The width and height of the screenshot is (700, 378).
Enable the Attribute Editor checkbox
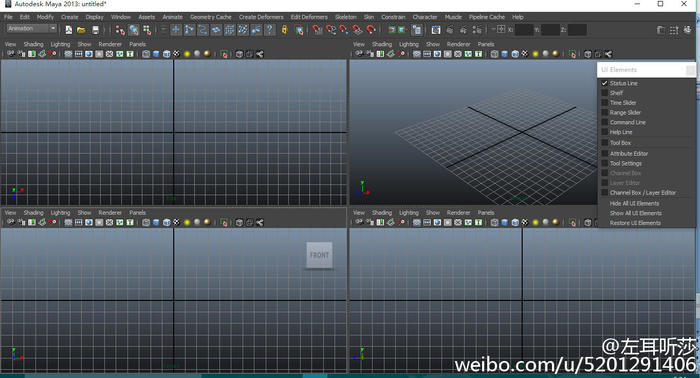604,154
